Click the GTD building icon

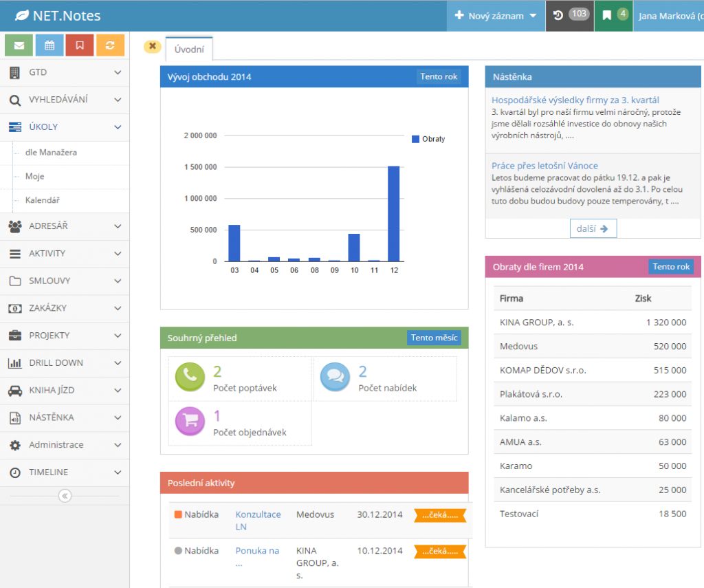coord(15,72)
